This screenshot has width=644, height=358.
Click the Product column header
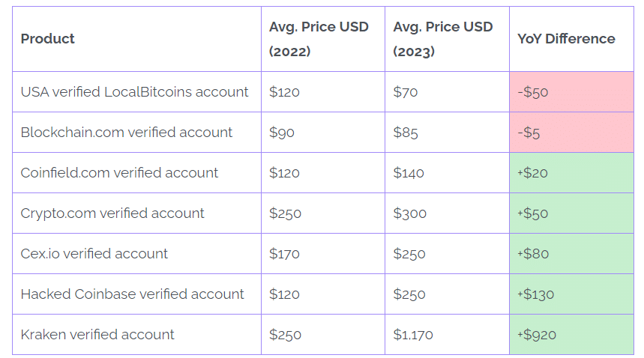click(48, 39)
